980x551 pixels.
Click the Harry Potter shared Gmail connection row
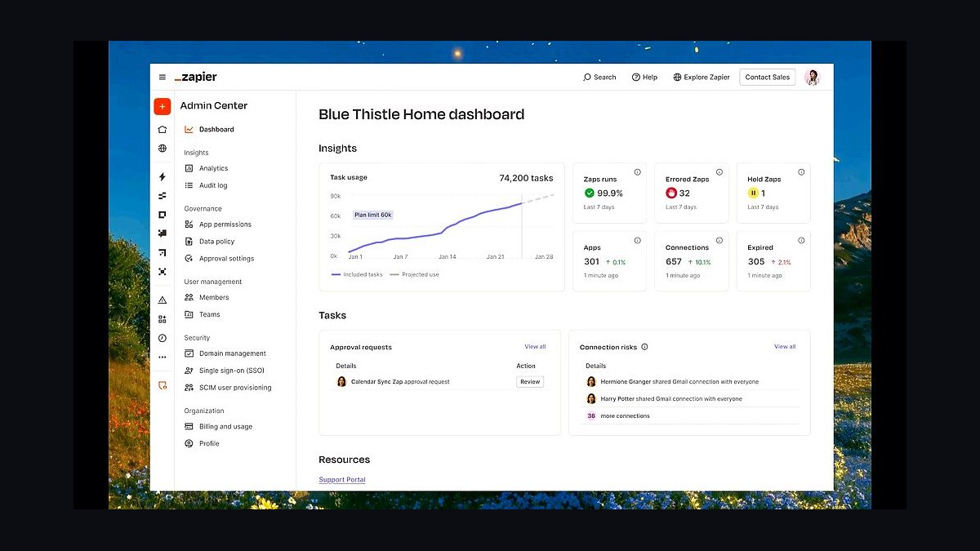(691, 398)
